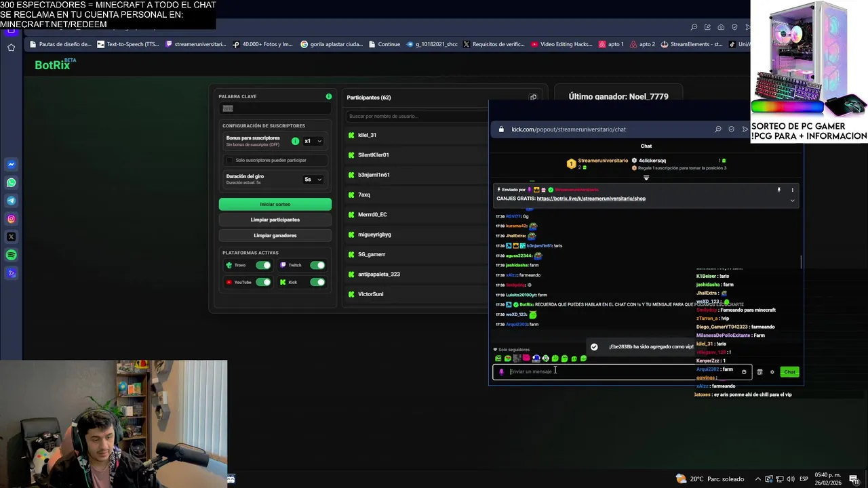Select participant antipapaleta_323
Screen dimensions: 868x488
[416, 274]
